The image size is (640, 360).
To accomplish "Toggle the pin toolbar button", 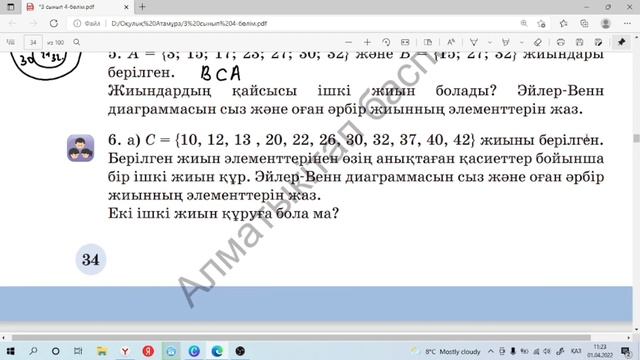I will coord(622,42).
